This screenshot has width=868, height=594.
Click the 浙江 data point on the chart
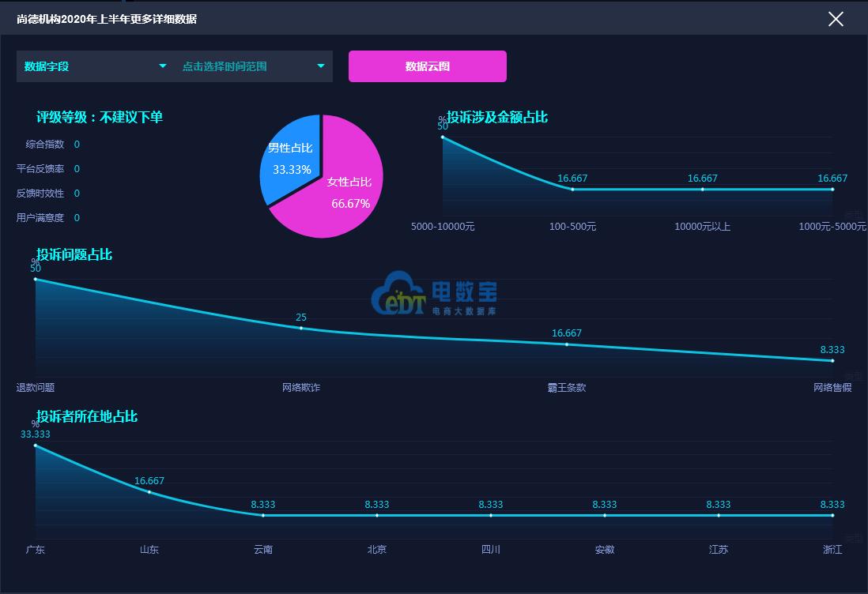tap(832, 515)
